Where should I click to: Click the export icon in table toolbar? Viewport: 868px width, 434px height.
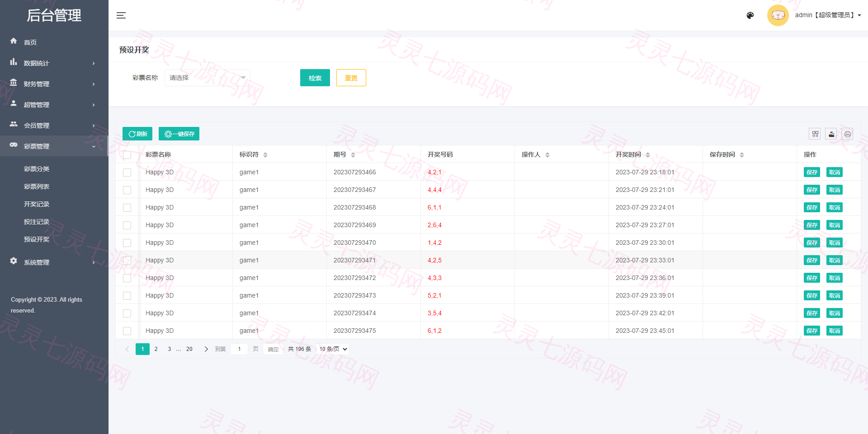(x=831, y=134)
